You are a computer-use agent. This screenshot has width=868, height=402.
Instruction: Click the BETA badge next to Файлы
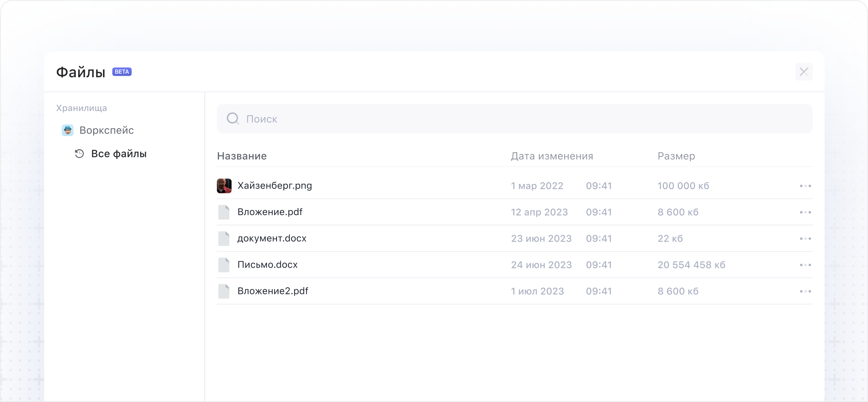pos(122,72)
